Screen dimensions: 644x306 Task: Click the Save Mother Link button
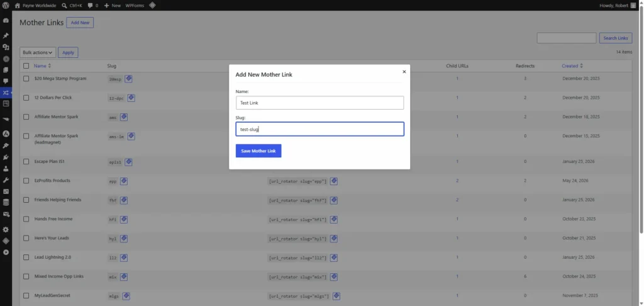pyautogui.click(x=258, y=151)
